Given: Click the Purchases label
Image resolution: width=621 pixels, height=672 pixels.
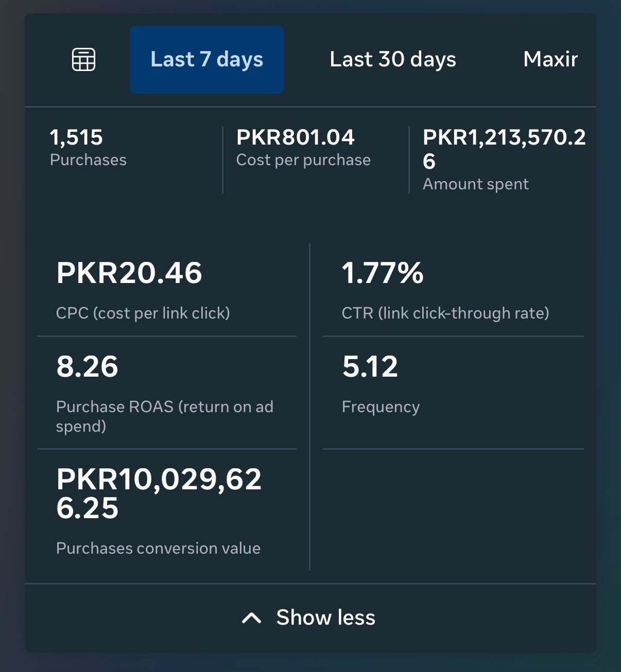Looking at the screenshot, I should tap(88, 160).
